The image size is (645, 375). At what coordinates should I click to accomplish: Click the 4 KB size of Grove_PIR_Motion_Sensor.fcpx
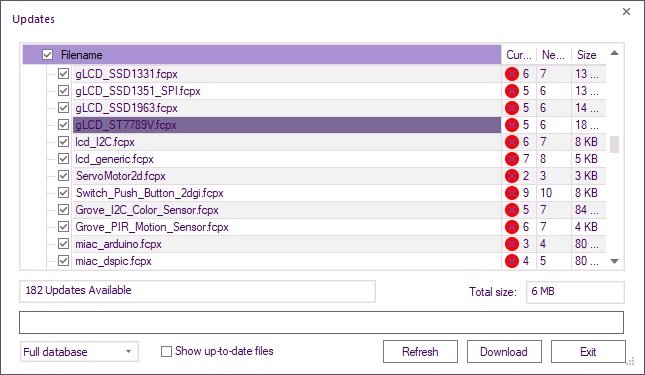(586, 227)
